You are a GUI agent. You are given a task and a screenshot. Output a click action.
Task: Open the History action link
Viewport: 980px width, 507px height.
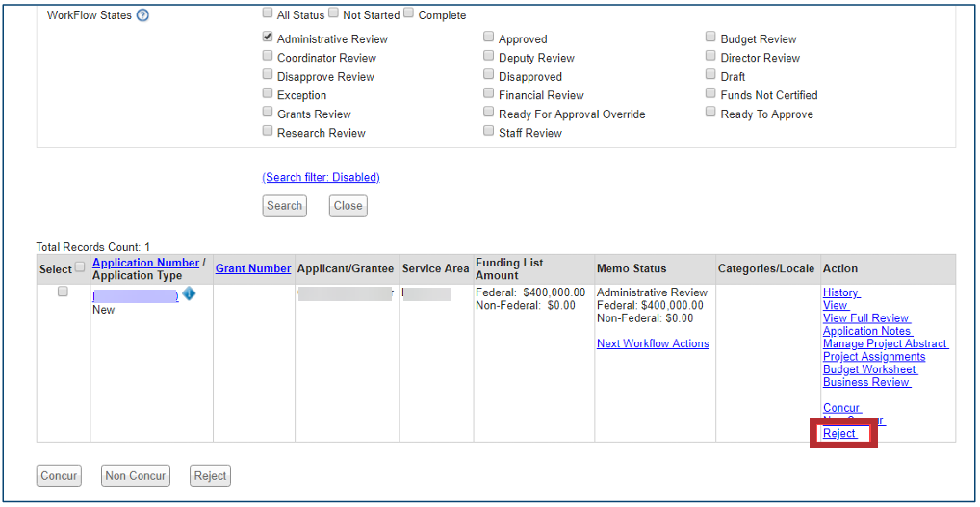click(x=840, y=292)
